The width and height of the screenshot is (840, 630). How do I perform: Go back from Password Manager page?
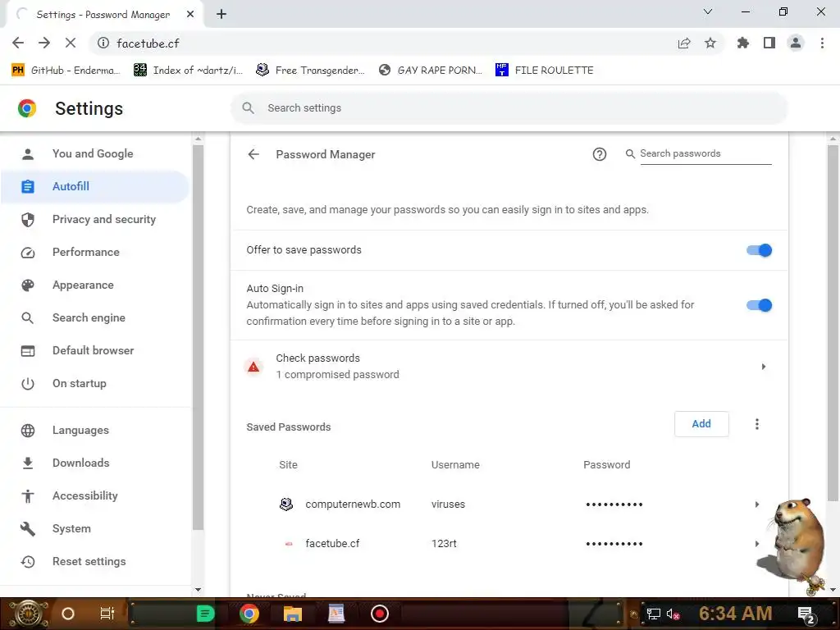pyautogui.click(x=253, y=154)
